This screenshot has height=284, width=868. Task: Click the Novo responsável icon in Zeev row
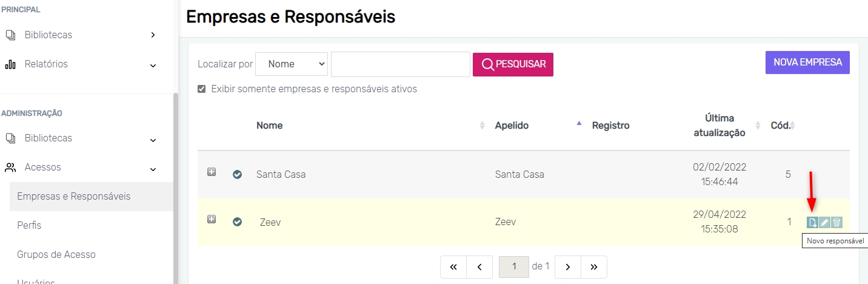tap(813, 222)
